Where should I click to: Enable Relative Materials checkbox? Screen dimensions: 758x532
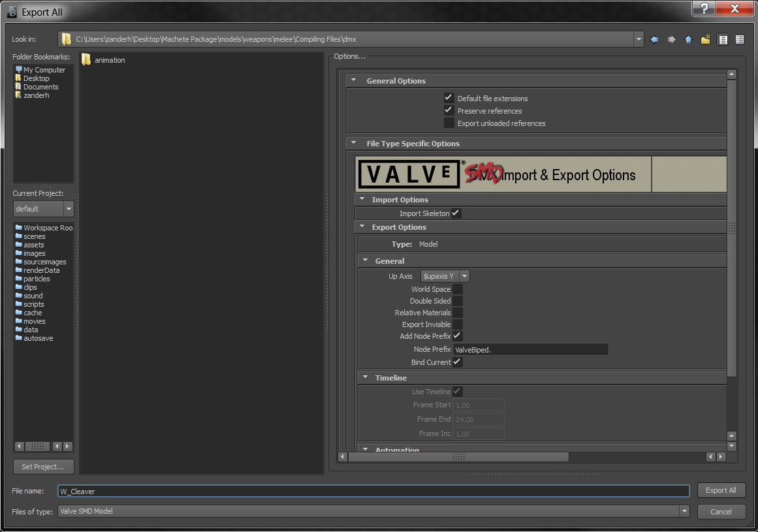pos(457,313)
